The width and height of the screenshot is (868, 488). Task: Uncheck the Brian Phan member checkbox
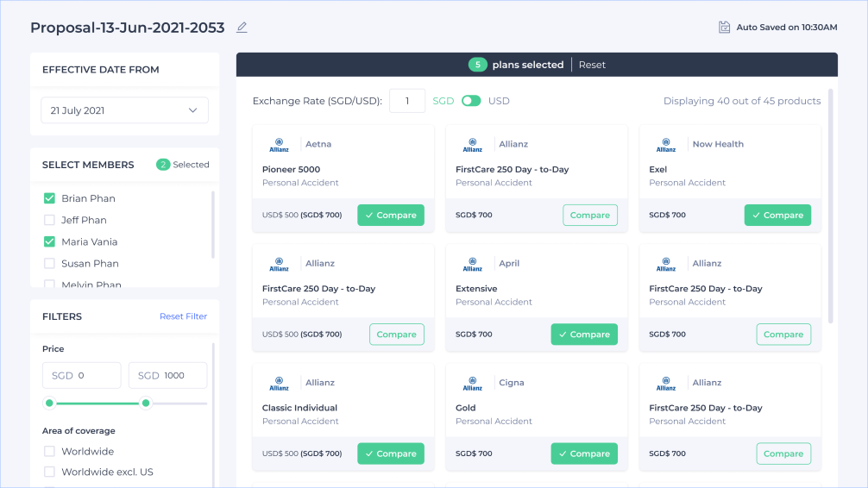[x=50, y=198]
